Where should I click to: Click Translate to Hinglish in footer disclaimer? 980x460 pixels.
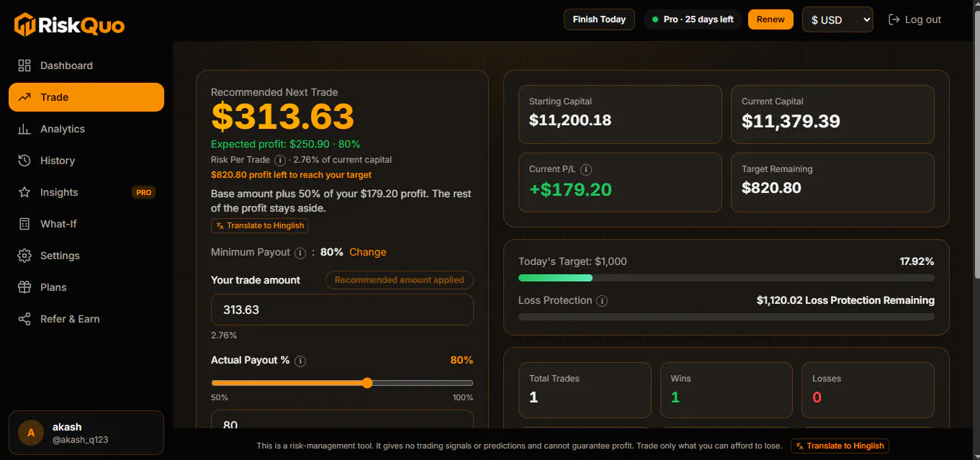840,446
